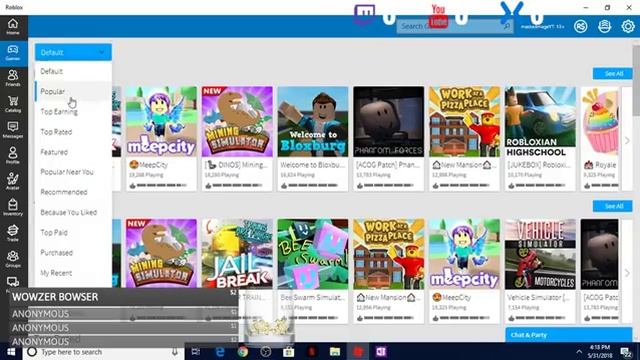640x360 pixels.
Task: Launch Google Chrome from taskbar
Action: coord(243,351)
